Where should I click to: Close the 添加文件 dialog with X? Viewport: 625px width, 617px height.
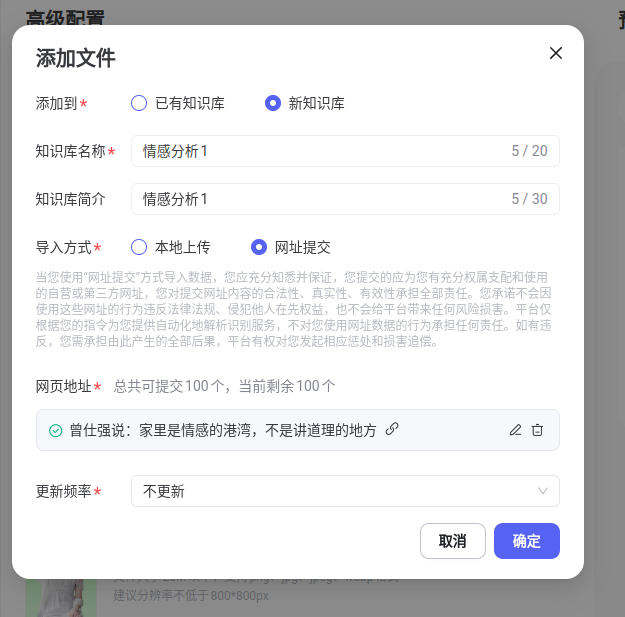556,53
